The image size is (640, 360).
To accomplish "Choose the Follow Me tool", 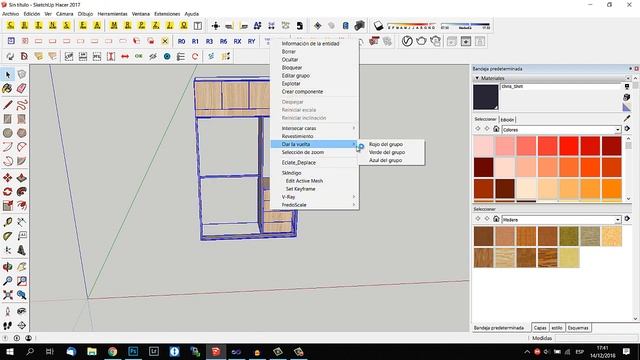I will coord(22,191).
